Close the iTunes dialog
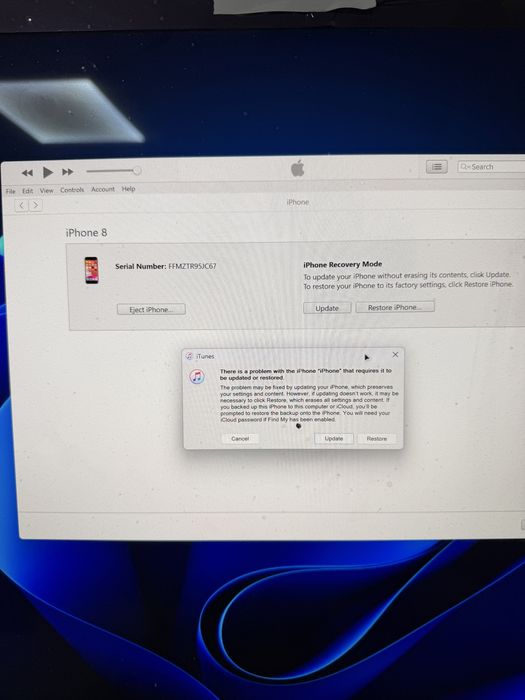Viewport: 525px width, 700px height. click(x=395, y=354)
